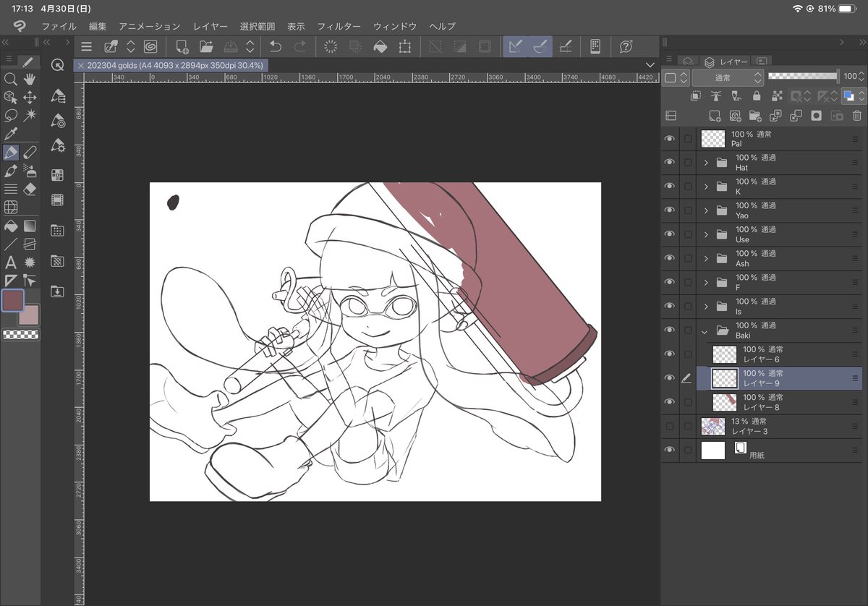Open the ウィンドウ menu
The width and height of the screenshot is (868, 606).
pyautogui.click(x=395, y=26)
